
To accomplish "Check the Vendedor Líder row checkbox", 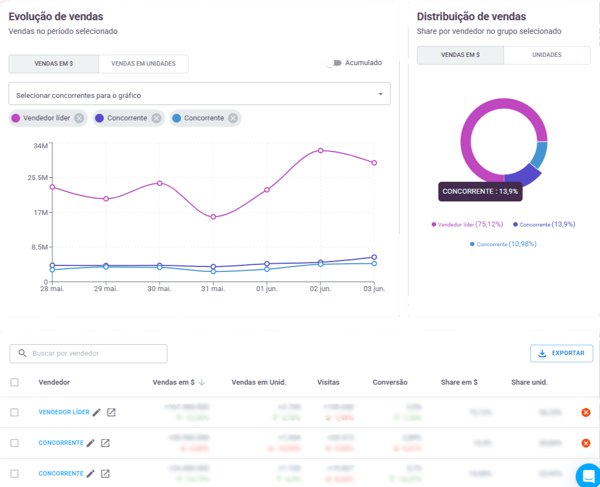I will pyautogui.click(x=15, y=412).
